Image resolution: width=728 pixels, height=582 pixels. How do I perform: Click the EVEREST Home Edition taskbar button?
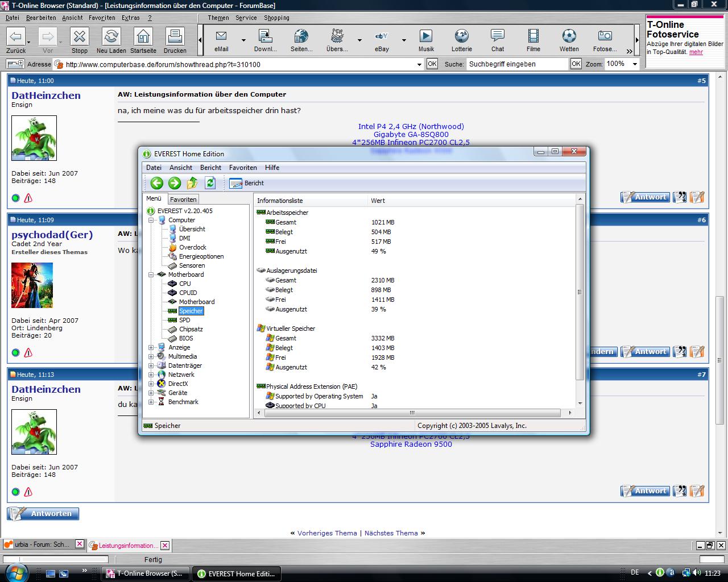click(237, 573)
